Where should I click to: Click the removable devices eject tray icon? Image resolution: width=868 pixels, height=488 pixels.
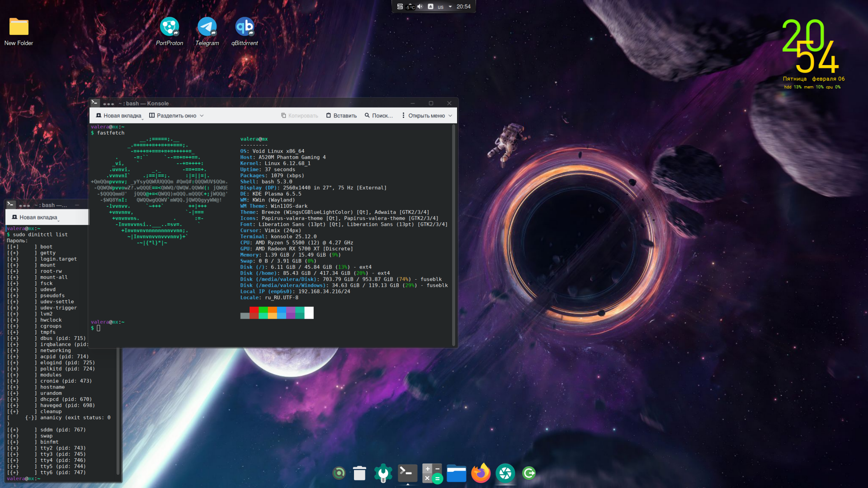click(x=430, y=6)
